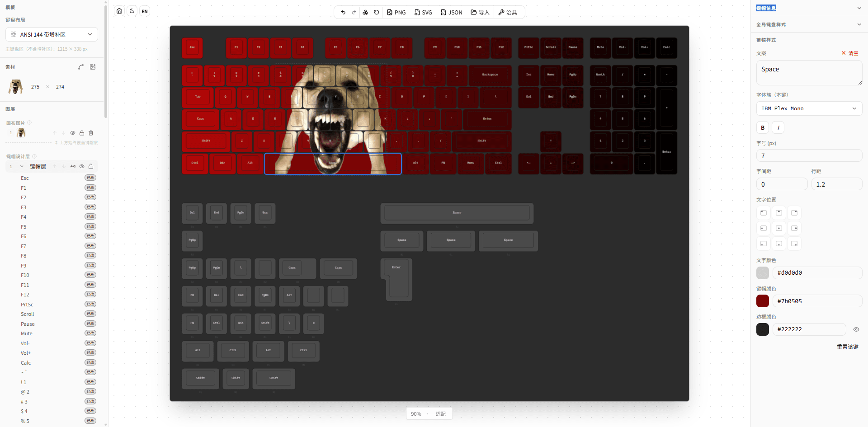This screenshot has height=427, width=868.
Task: Click the 已改 badge on the Calc row
Action: point(90,362)
